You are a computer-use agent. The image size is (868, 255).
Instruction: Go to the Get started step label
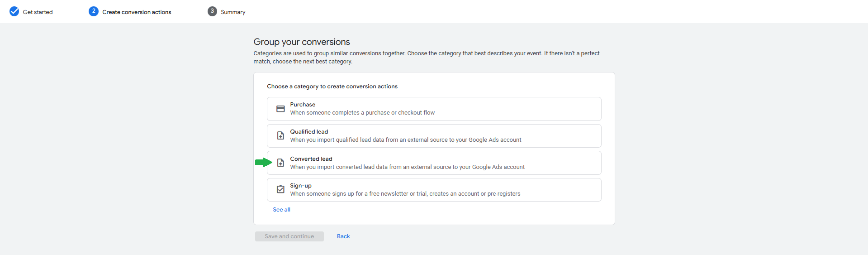point(38,12)
